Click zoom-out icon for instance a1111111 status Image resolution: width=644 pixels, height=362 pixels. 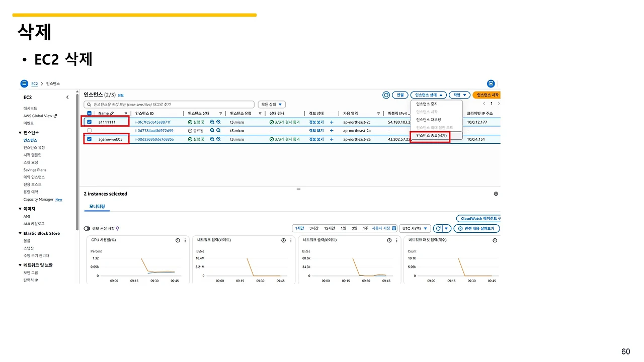(219, 122)
